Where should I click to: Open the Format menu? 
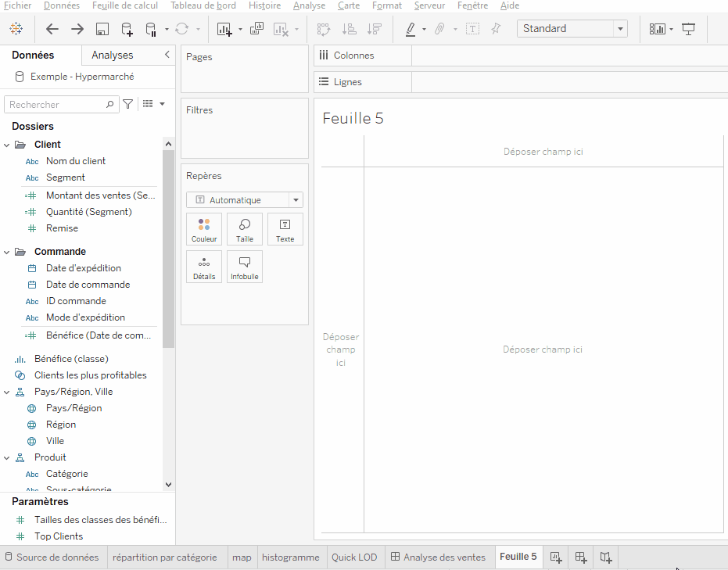point(387,5)
